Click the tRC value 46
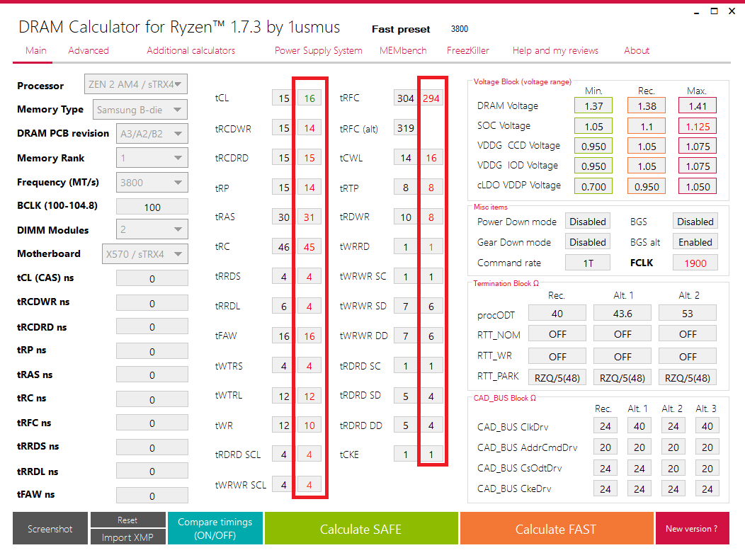 284,246
